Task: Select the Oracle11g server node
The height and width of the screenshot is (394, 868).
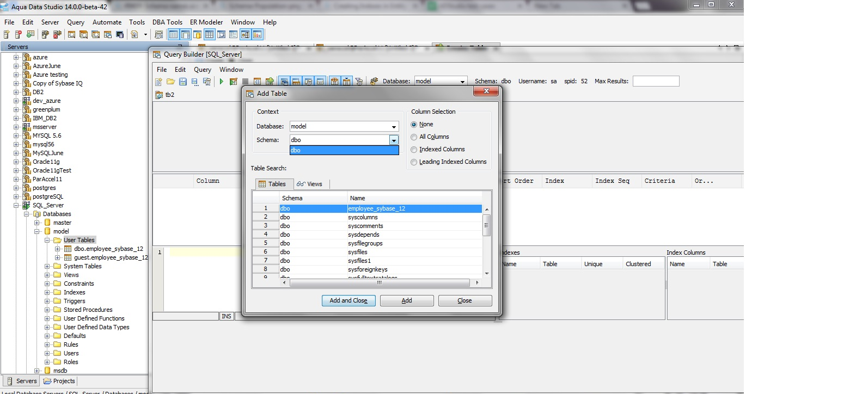Action: click(46, 162)
